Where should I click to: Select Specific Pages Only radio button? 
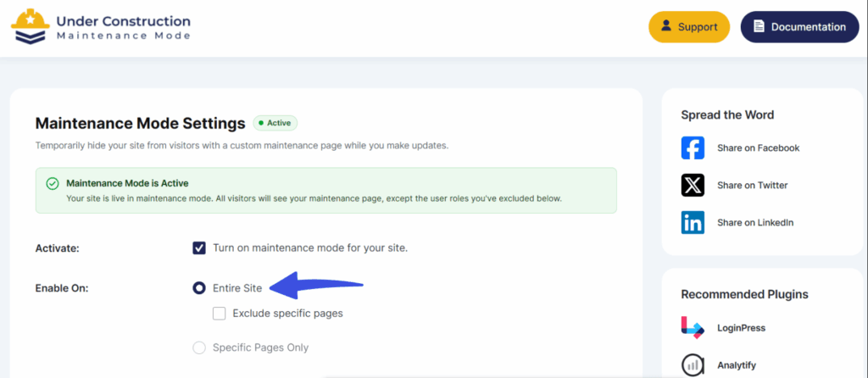click(198, 347)
